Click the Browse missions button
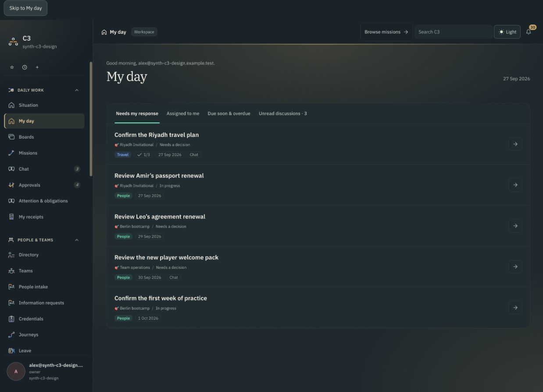The height and width of the screenshot is (392, 543). click(x=386, y=32)
